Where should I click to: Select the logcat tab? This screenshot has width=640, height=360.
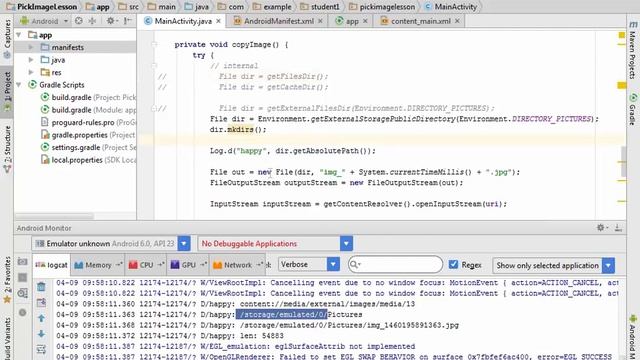pyautogui.click(x=51, y=265)
